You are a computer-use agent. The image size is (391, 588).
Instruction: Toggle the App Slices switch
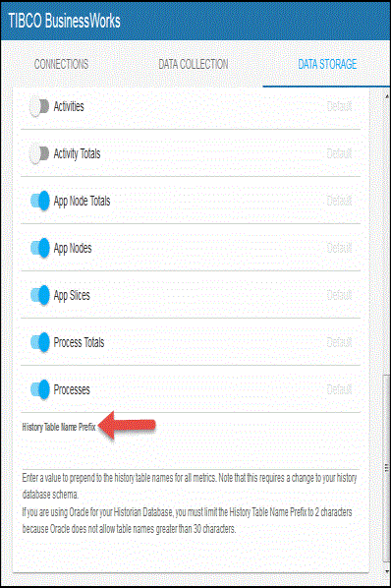click(39, 296)
